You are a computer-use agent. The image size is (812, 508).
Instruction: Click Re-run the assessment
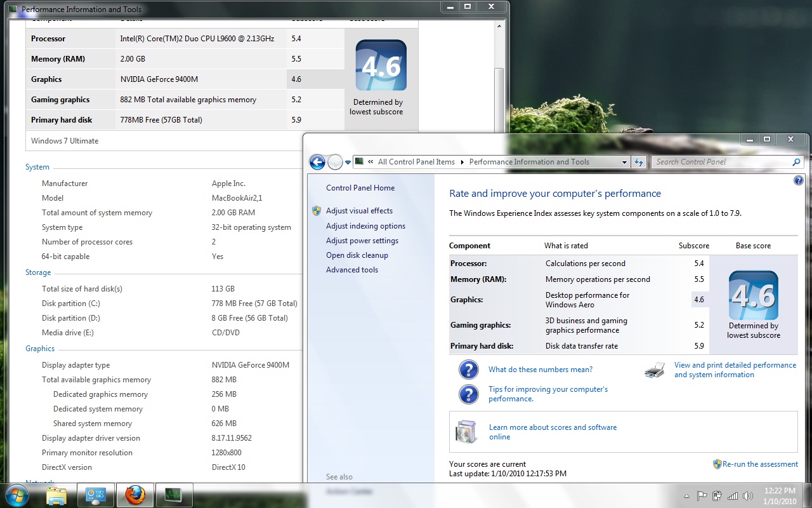760,464
